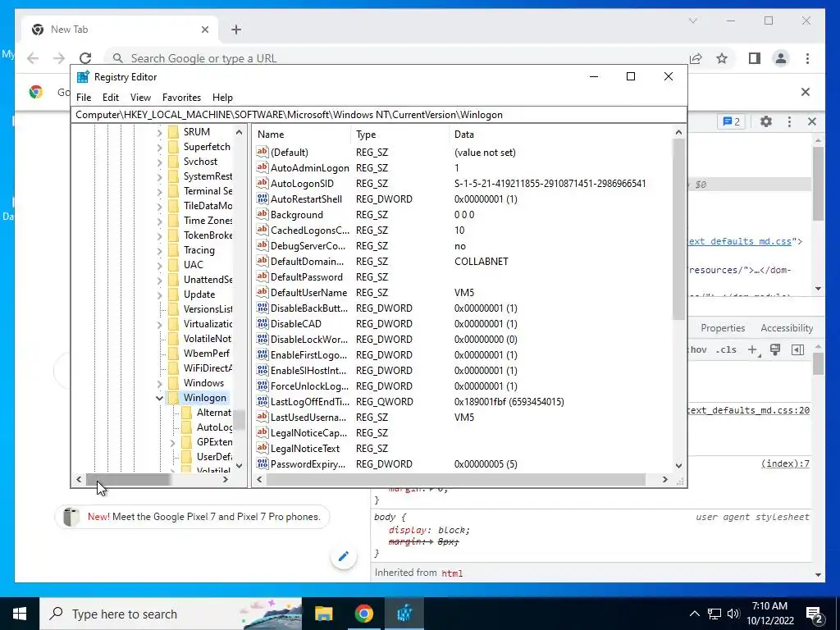Expand the Tracing tree node
840x630 pixels.
tap(159, 250)
